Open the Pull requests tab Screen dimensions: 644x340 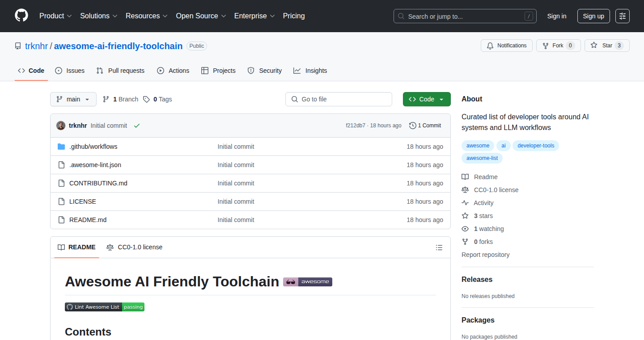pyautogui.click(x=121, y=71)
